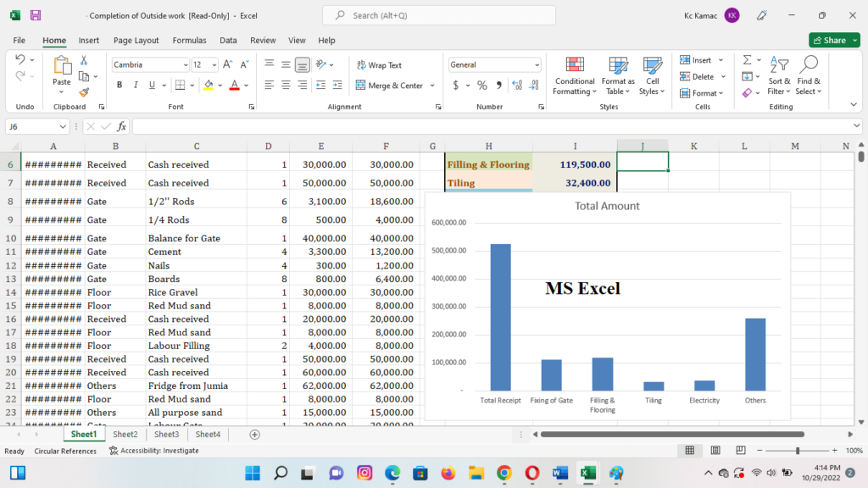Toggle Underline formatting
Image resolution: width=868 pixels, height=488 pixels.
[152, 86]
